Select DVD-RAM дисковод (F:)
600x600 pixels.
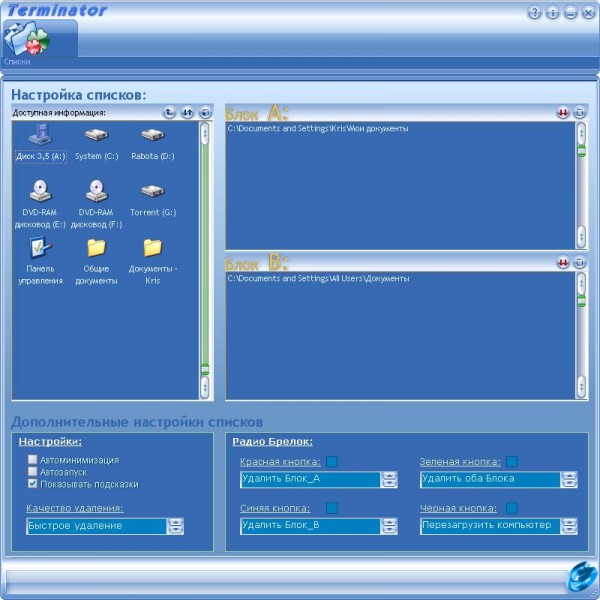(x=96, y=204)
